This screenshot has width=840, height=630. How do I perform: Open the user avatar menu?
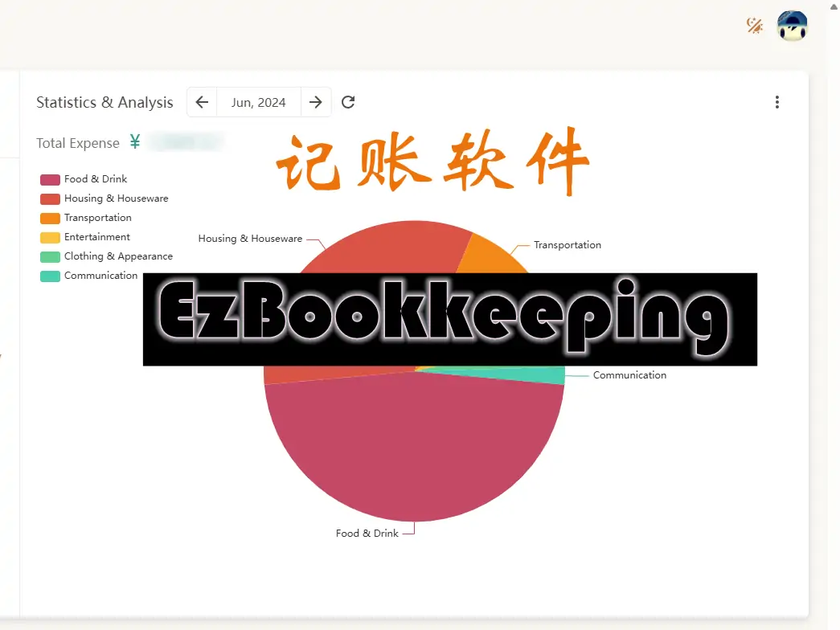(x=792, y=25)
